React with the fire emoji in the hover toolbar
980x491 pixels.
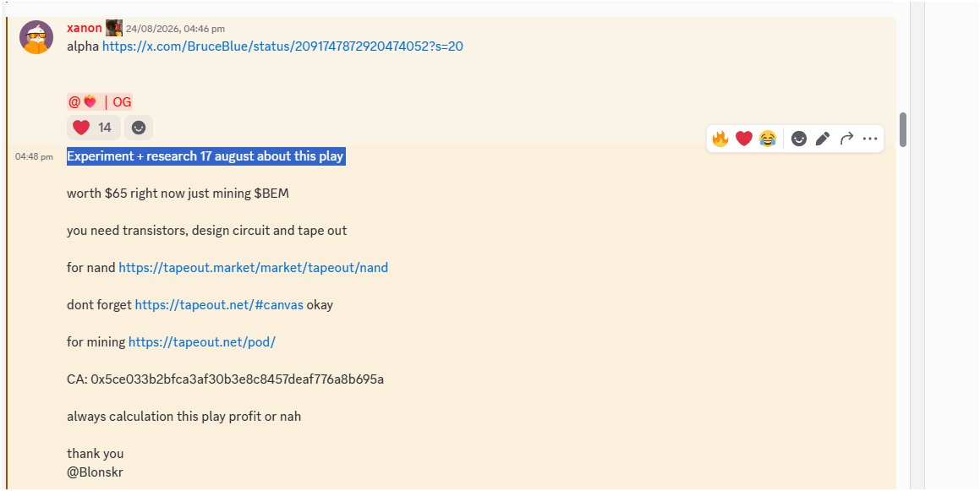720,139
